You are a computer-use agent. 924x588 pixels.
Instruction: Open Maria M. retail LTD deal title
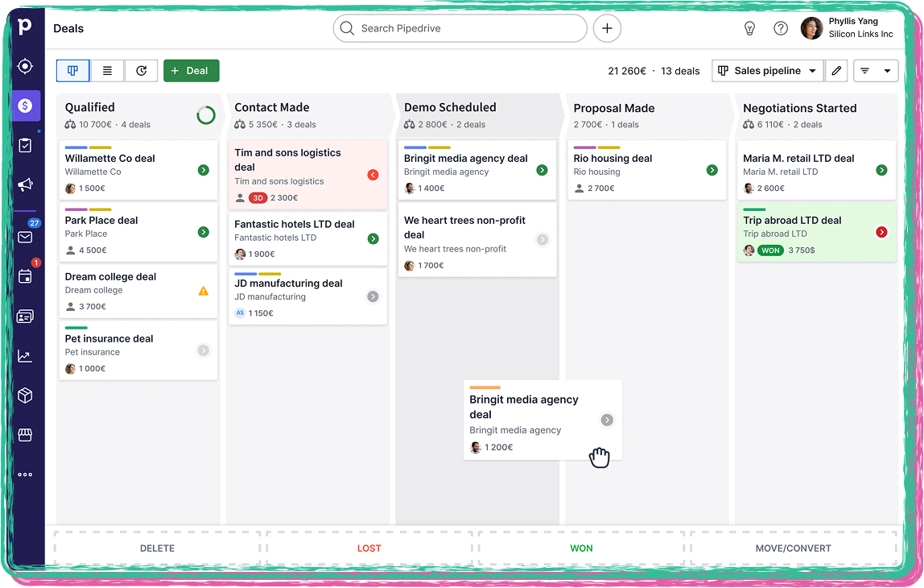click(798, 158)
